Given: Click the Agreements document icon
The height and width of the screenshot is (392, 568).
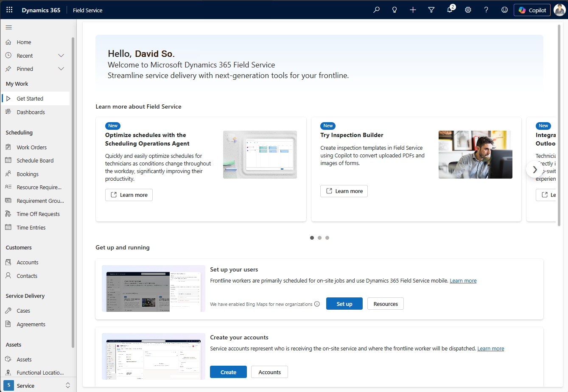Looking at the screenshot, I should click(8, 324).
